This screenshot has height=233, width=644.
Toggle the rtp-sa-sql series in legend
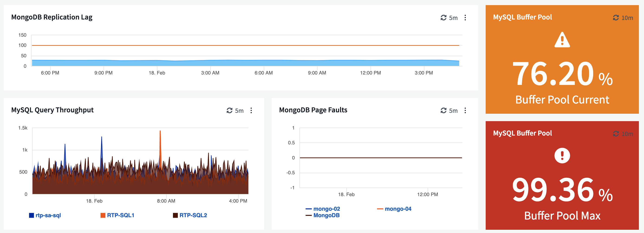pos(48,215)
